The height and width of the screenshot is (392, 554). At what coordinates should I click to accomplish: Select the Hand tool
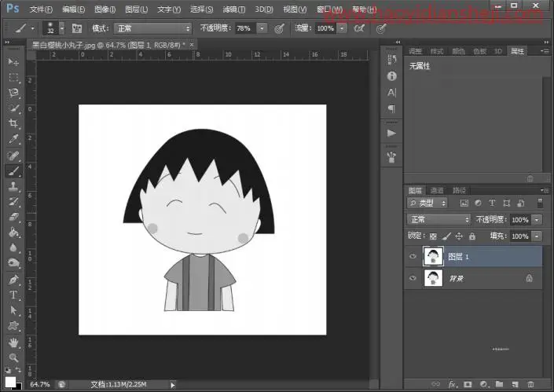coord(13,343)
